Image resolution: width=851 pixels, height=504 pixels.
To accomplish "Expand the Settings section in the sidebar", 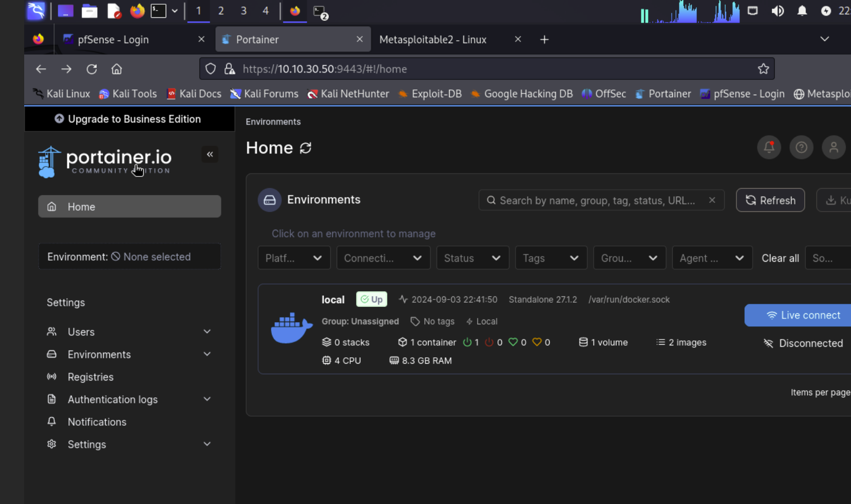I will [x=87, y=444].
